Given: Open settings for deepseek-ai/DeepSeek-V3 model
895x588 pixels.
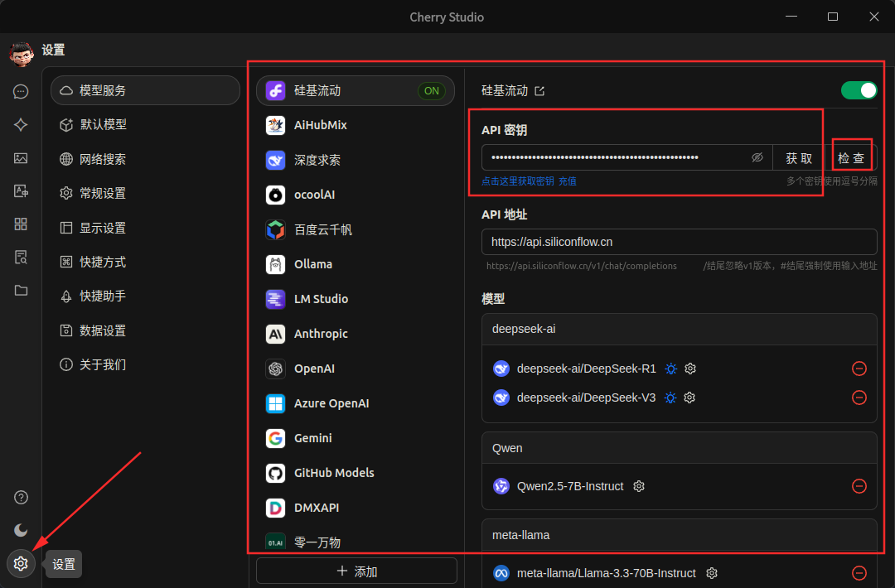Looking at the screenshot, I should 689,398.
